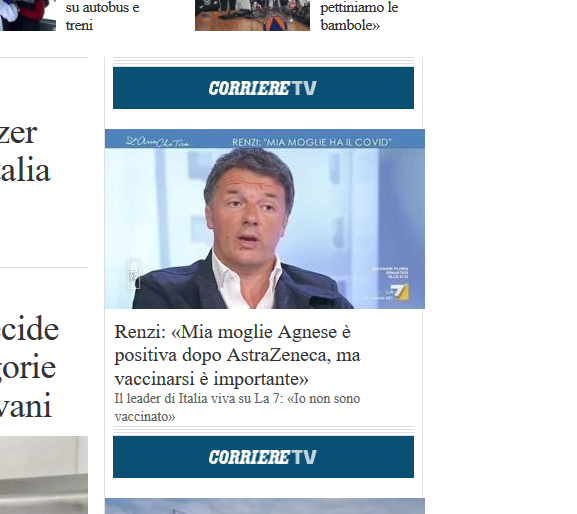Viewport: 577px width, 514px height.
Task: Open left headline ending in 'talia'
Action: point(25,152)
